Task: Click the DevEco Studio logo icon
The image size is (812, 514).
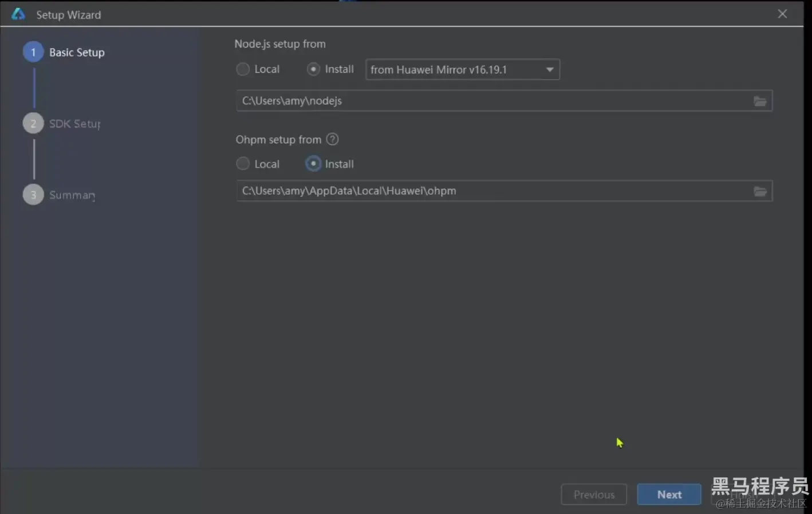Action: point(18,14)
